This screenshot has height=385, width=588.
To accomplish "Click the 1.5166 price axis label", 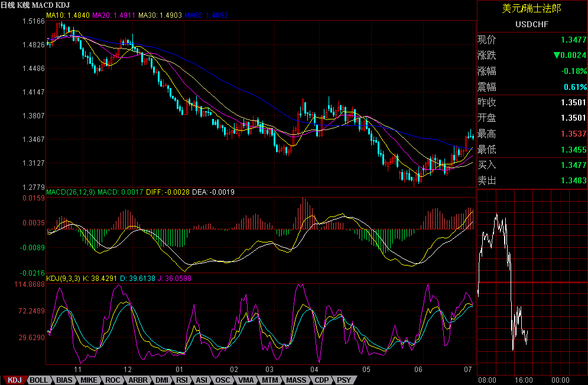I will [33, 21].
